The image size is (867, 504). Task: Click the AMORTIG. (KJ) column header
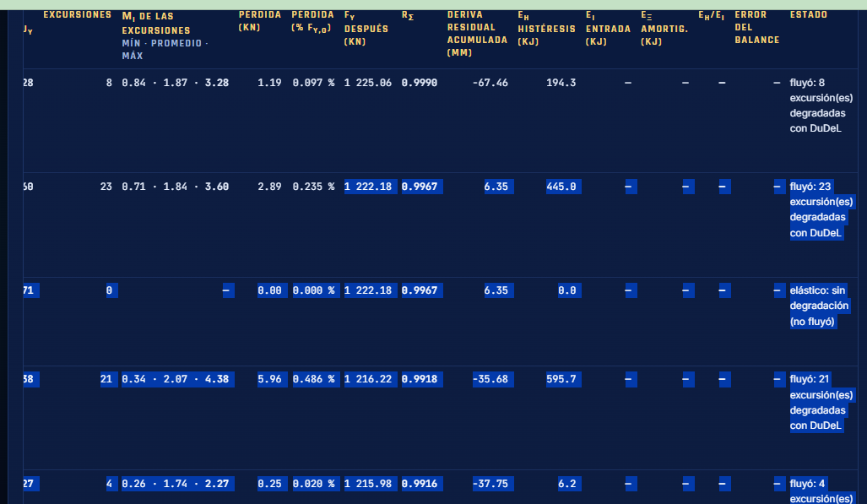[664, 28]
